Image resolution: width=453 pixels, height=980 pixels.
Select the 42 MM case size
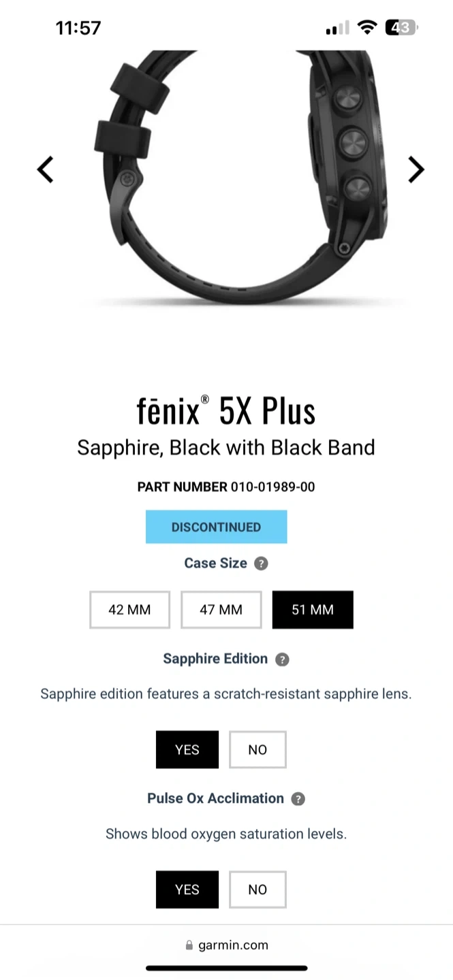pyautogui.click(x=129, y=610)
